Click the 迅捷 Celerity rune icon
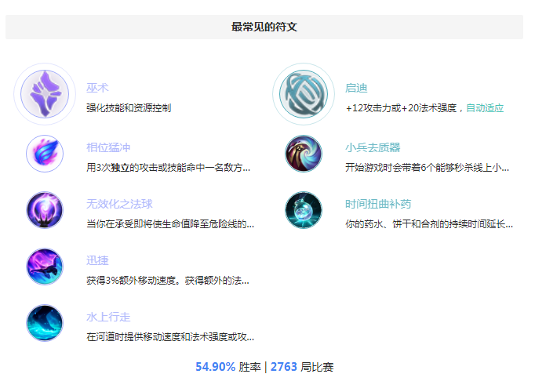Image resolution: width=535 pixels, height=392 pixels. point(45,267)
